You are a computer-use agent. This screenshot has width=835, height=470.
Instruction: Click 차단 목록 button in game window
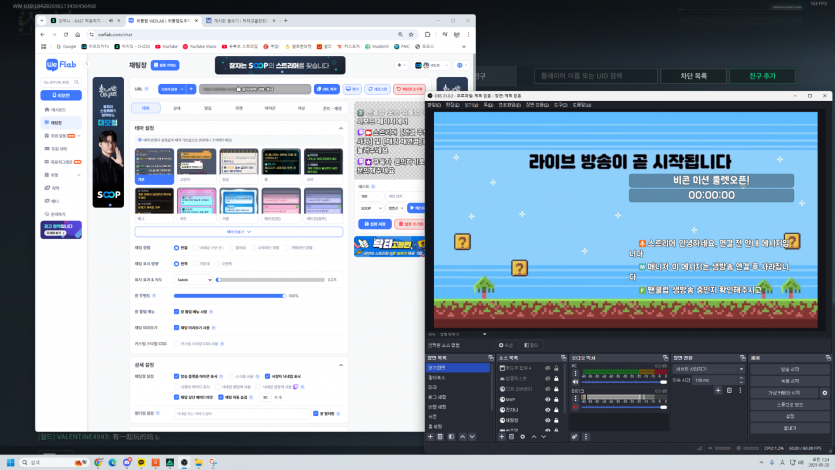click(693, 76)
